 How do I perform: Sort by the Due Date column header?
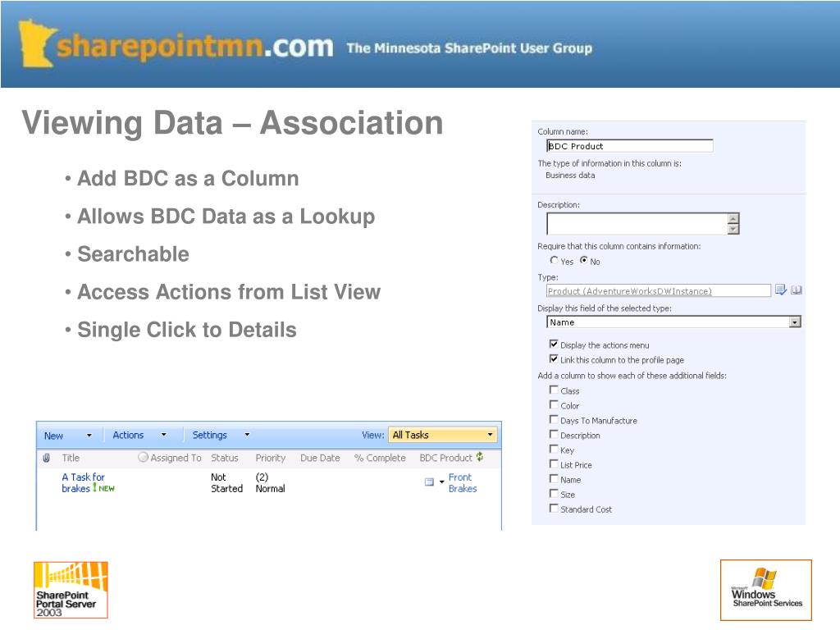[320, 458]
